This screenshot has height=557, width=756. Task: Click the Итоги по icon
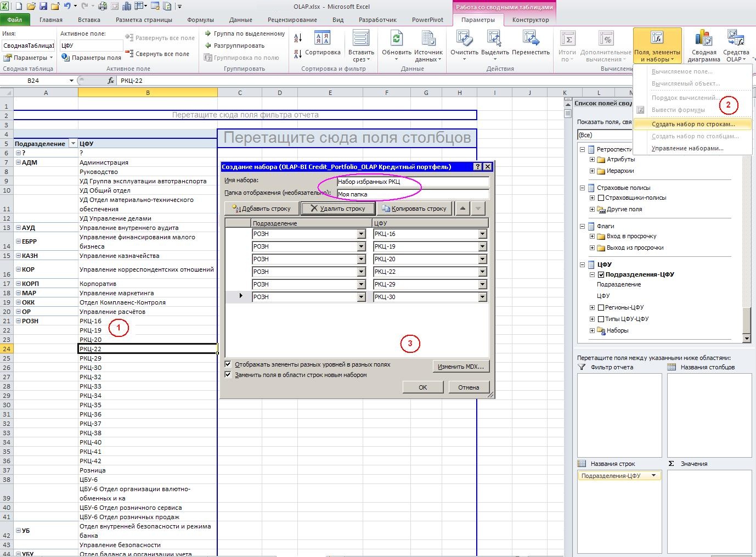pyautogui.click(x=567, y=38)
